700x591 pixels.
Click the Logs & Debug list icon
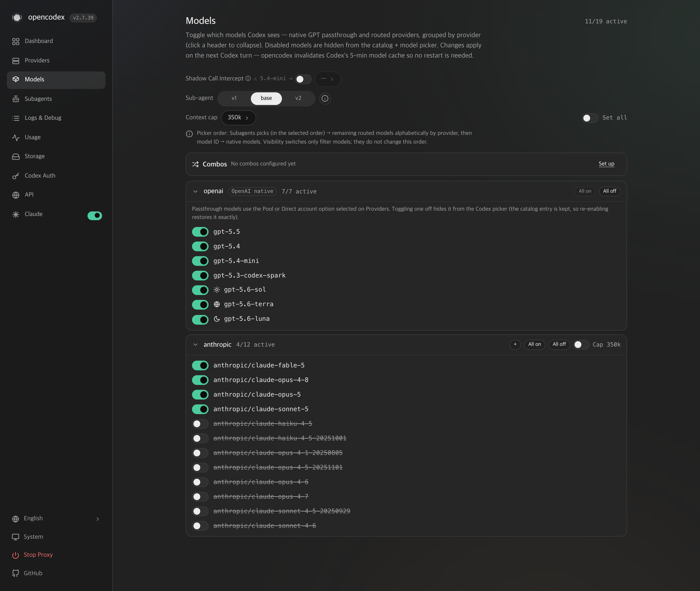pyautogui.click(x=16, y=118)
